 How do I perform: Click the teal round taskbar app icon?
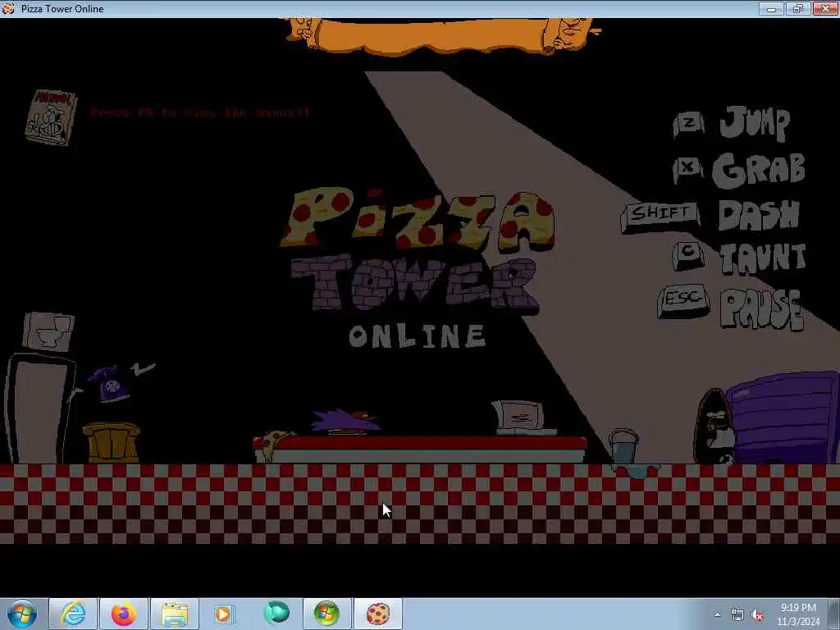click(x=276, y=613)
